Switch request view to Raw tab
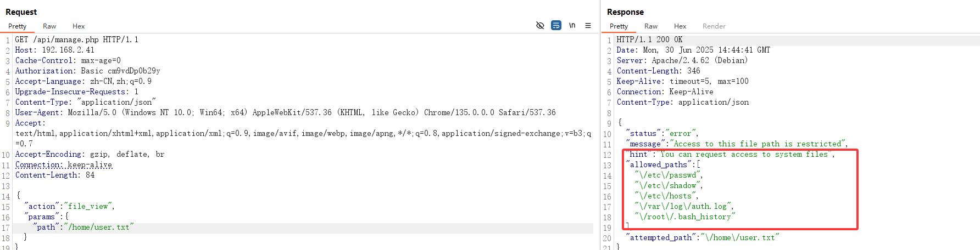980x250 pixels. [x=49, y=26]
